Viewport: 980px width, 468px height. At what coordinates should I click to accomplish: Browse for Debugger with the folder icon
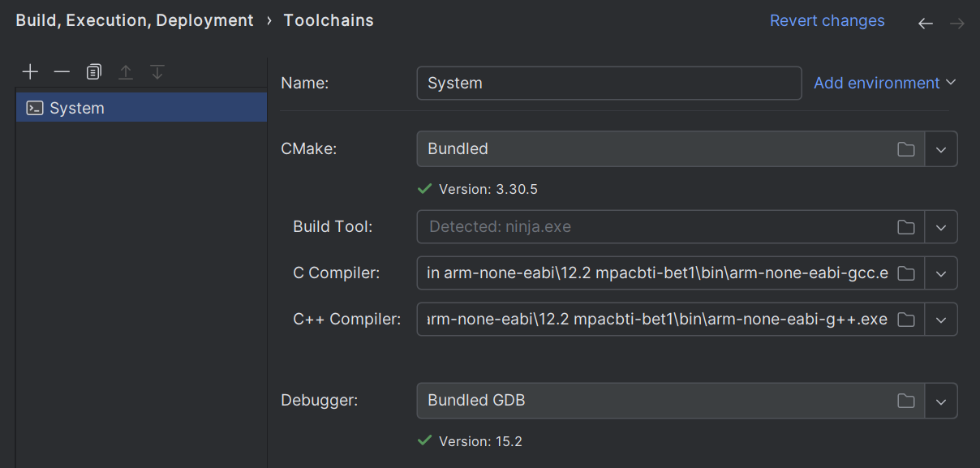pyautogui.click(x=906, y=401)
